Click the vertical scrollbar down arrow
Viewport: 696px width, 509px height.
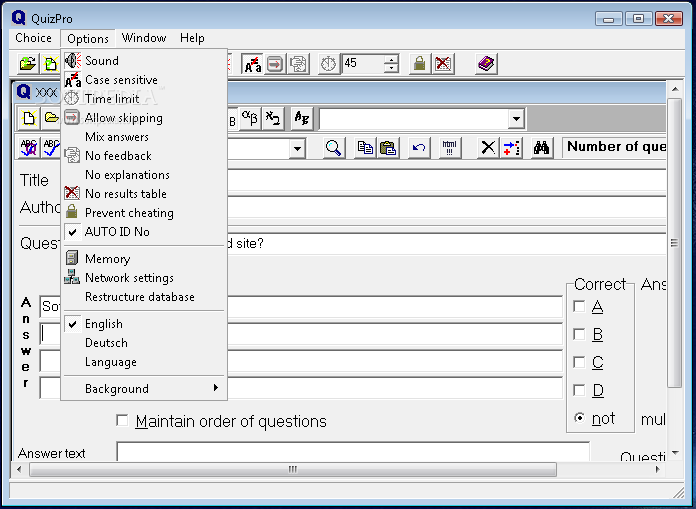click(x=675, y=453)
